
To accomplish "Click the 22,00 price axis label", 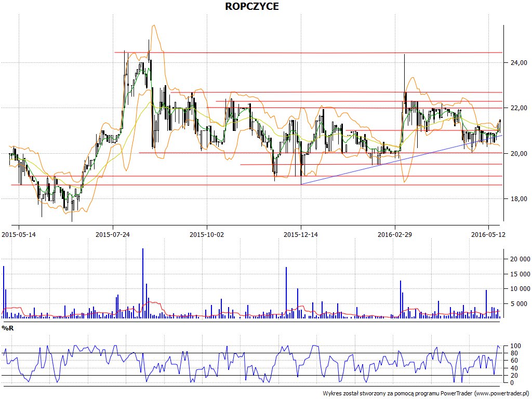I will [519, 108].
